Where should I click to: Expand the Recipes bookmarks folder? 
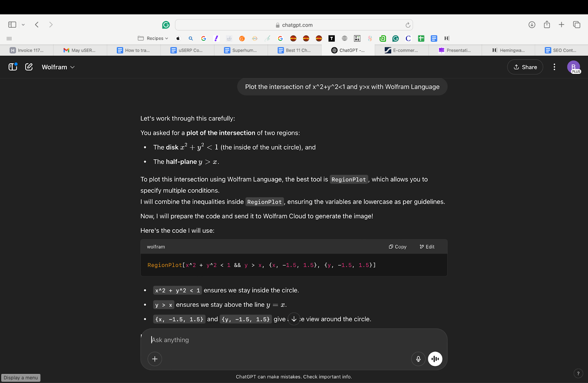pyautogui.click(x=153, y=38)
